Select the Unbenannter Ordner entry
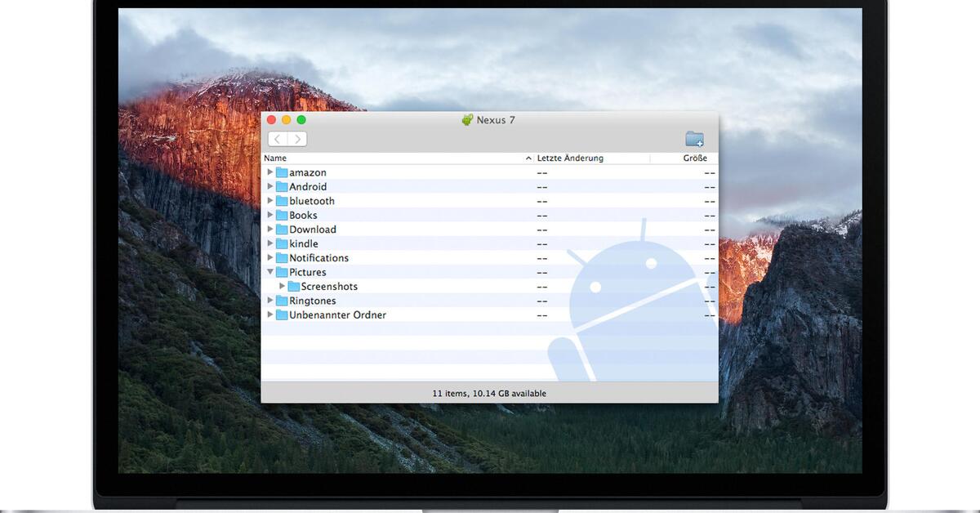 [336, 314]
